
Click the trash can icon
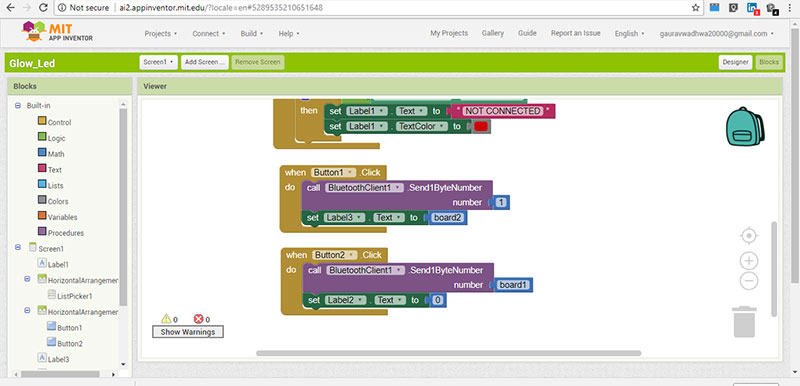point(744,322)
